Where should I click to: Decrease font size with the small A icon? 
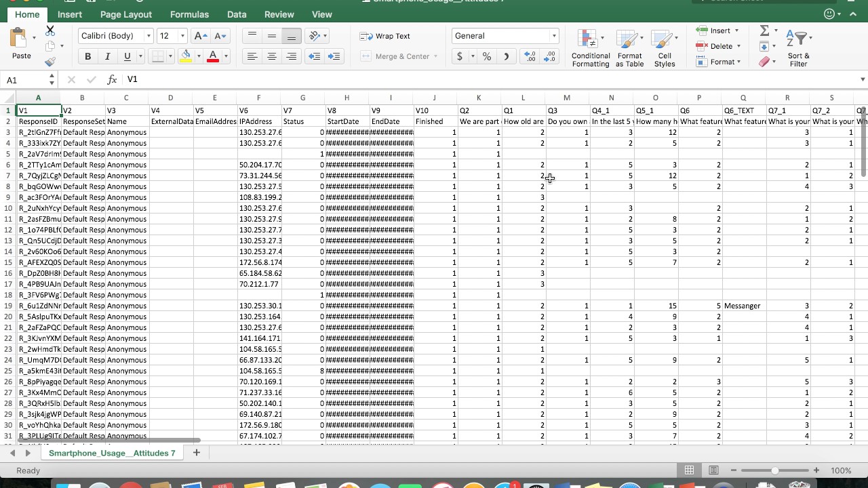[220, 36]
